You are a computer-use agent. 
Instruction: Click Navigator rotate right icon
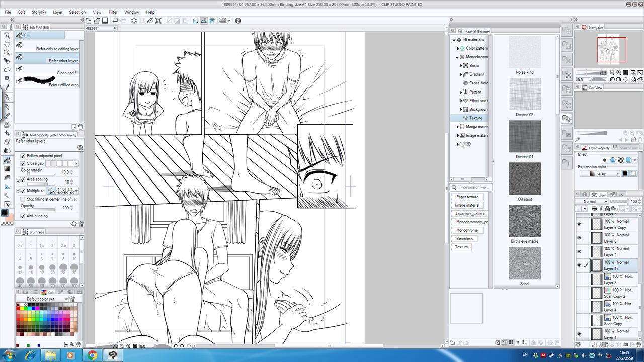[619, 79]
